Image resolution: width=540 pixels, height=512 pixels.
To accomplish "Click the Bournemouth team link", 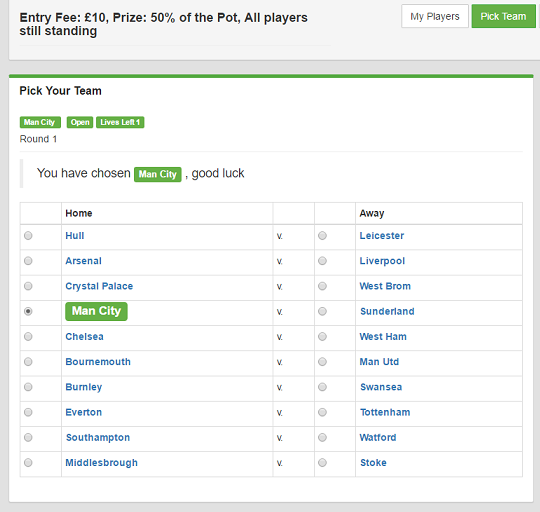I will (x=98, y=362).
